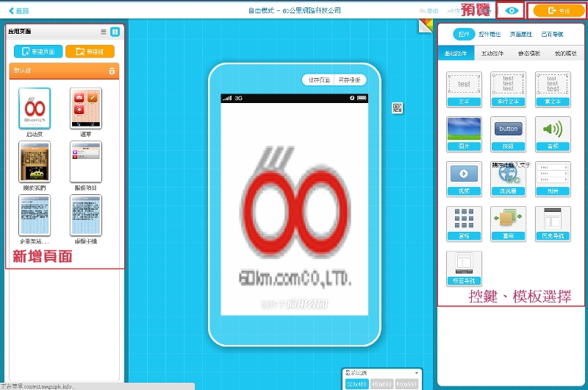The image size is (588, 390).
Task: Expand the 显示比例 display ratio dropdown
Action: 416,373
